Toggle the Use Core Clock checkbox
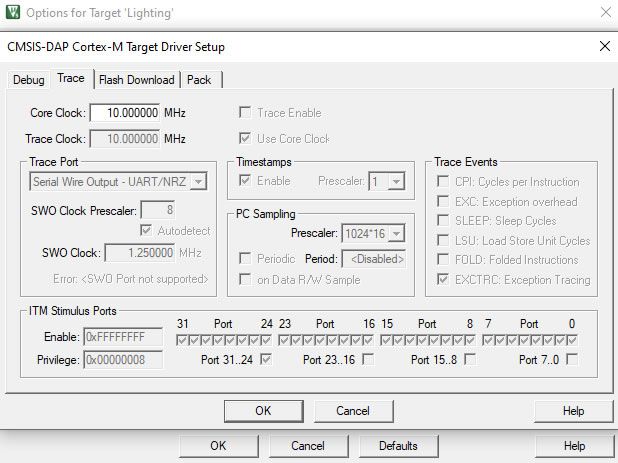The image size is (618, 463). 245,138
